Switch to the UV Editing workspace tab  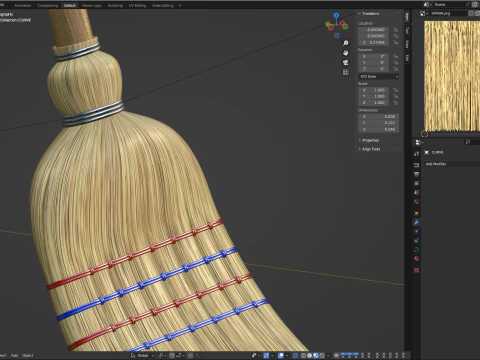click(137, 5)
